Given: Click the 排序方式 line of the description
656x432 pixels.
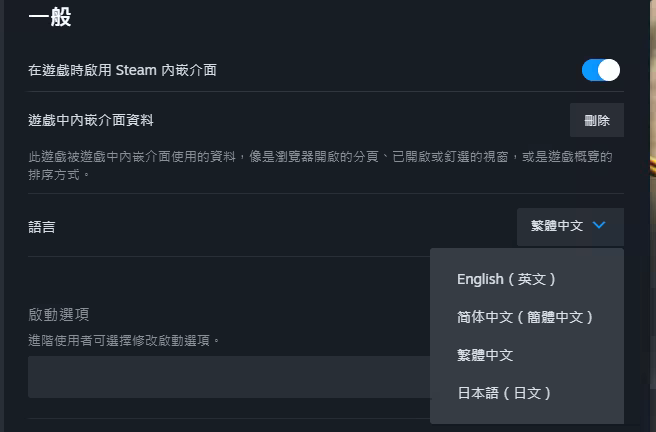Looking at the screenshot, I should [x=60, y=174].
